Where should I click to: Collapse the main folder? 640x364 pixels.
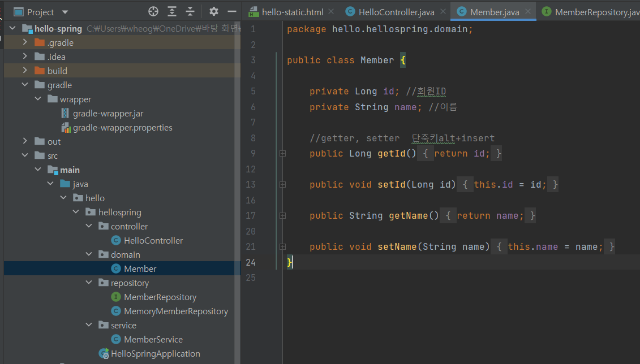tap(38, 169)
